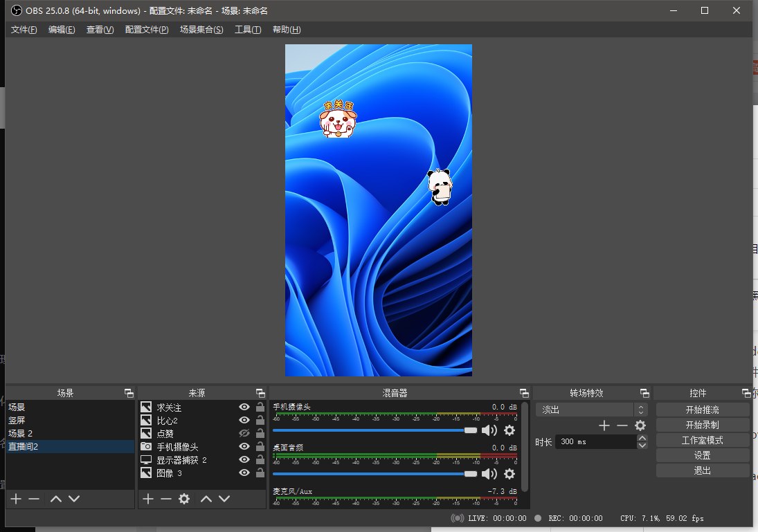Mute the 桌面音频 speaker icon
The width and height of the screenshot is (758, 532).
pos(489,473)
